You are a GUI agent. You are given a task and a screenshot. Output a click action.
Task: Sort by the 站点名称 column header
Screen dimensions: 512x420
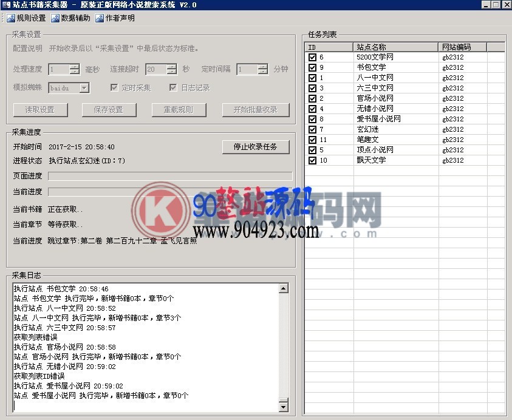(395, 47)
